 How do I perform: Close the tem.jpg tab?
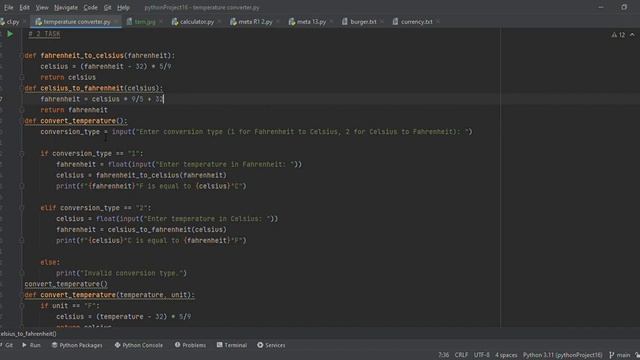[x=161, y=22]
